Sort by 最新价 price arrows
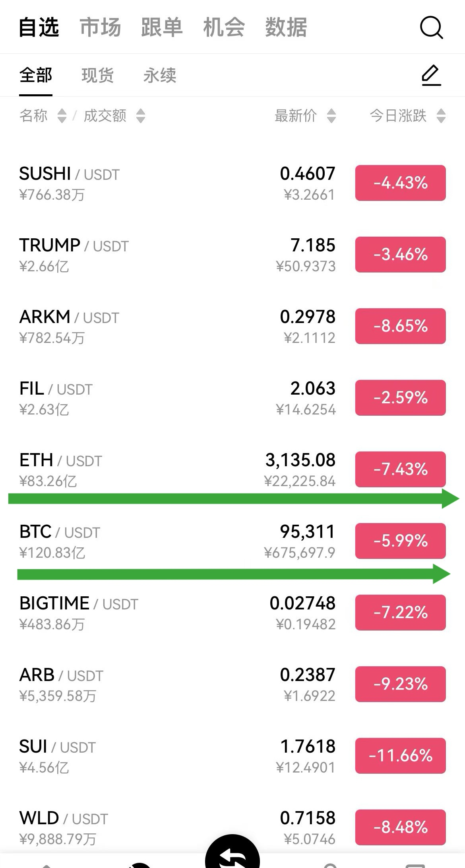465x868 pixels. [331, 116]
